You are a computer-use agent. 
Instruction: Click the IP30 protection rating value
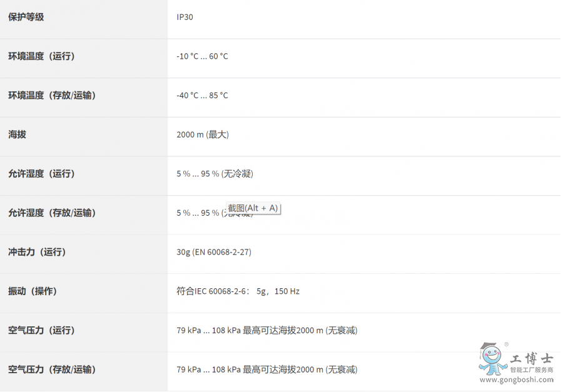(x=185, y=17)
